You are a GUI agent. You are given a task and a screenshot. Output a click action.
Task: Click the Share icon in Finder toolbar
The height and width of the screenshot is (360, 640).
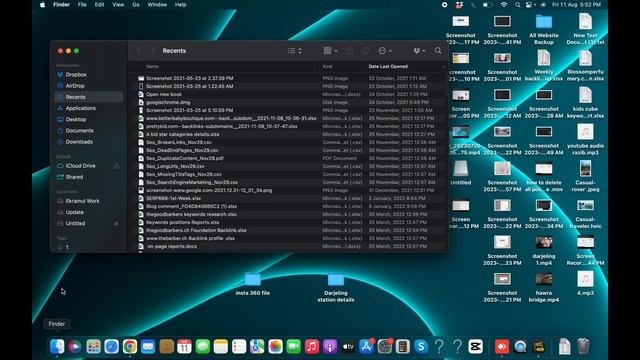(x=350, y=51)
